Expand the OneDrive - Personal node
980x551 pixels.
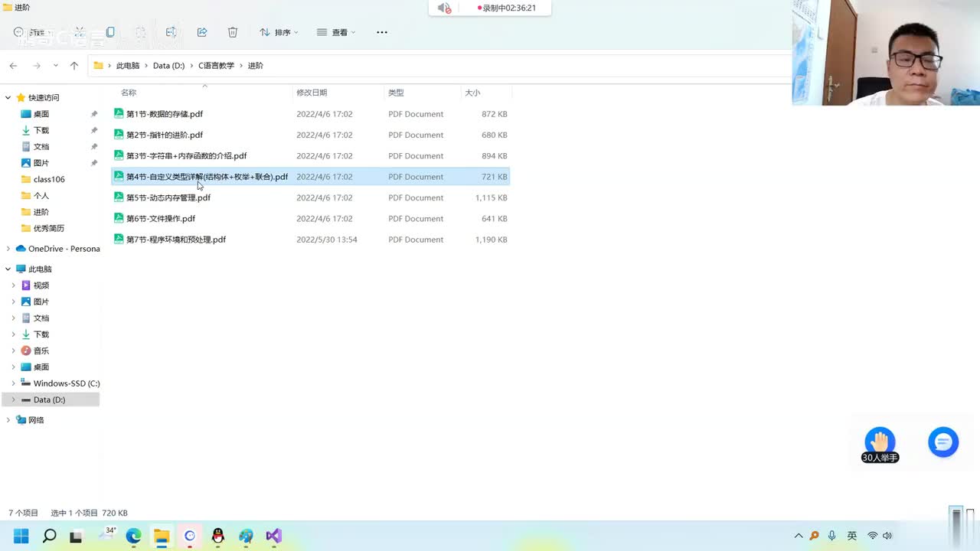8,249
